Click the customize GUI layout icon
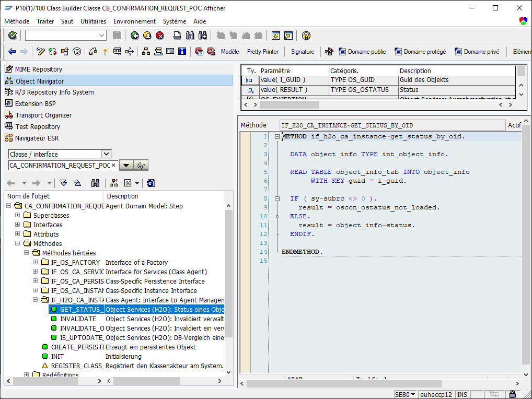 pyautogui.click(x=523, y=21)
